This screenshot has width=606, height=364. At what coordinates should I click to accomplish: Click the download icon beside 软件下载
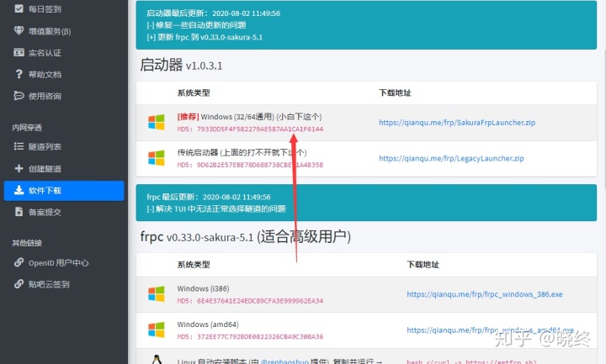pyautogui.click(x=19, y=190)
